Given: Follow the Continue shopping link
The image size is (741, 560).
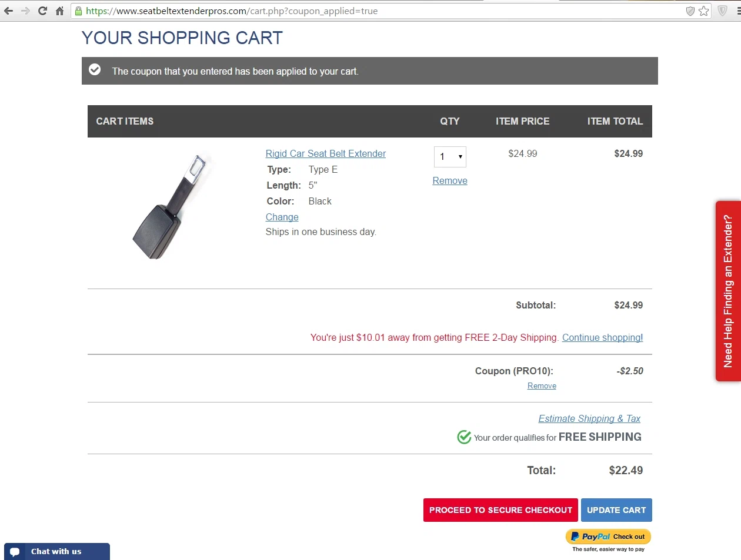Looking at the screenshot, I should coord(602,337).
